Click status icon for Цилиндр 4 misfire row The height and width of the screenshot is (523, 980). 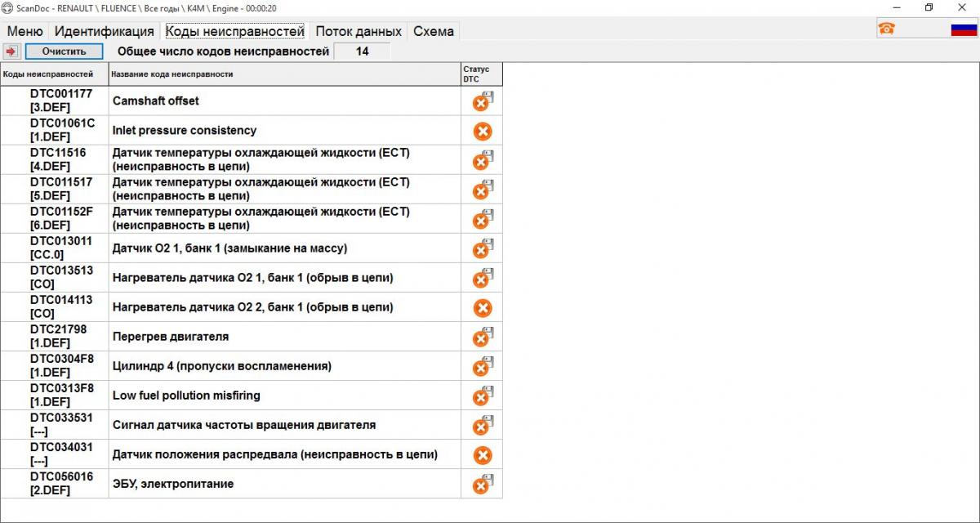pyautogui.click(x=483, y=366)
